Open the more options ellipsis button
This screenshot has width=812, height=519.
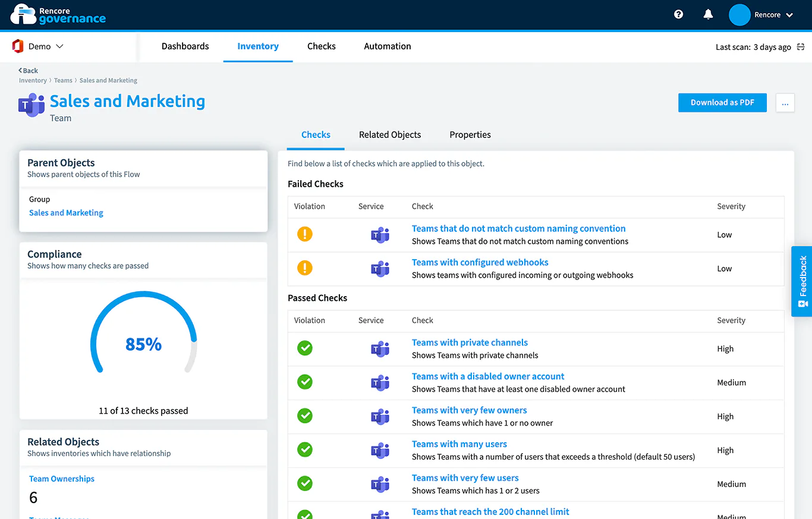click(785, 103)
